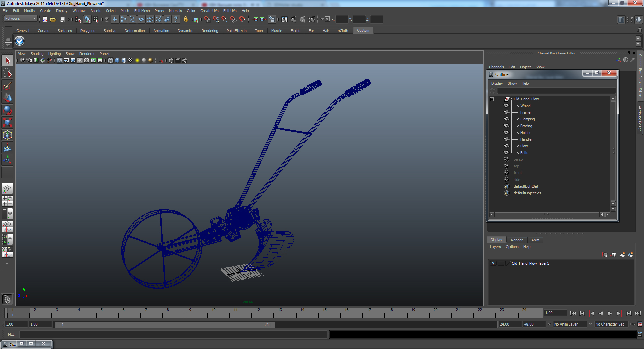Enable wireframe shading cube in viewport
This screenshot has width=644, height=349.
[x=110, y=60]
